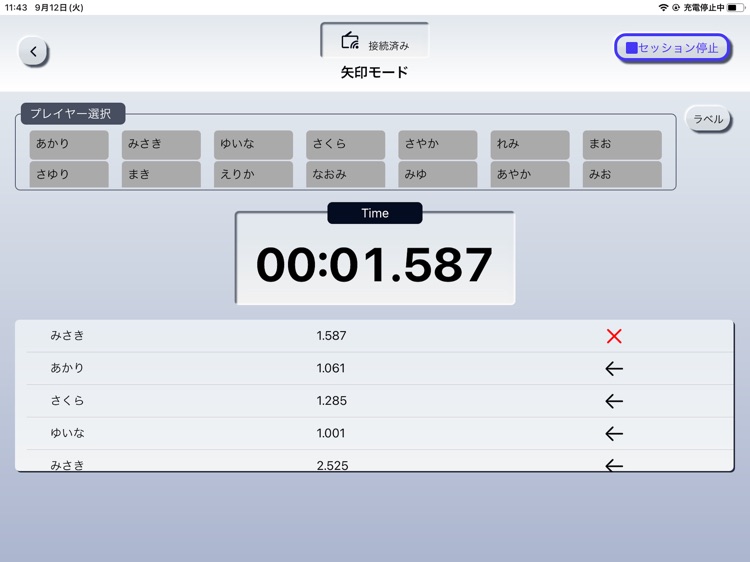Click the left arrow on the ゆいな result row
This screenshot has width=750, height=562.
click(614, 434)
